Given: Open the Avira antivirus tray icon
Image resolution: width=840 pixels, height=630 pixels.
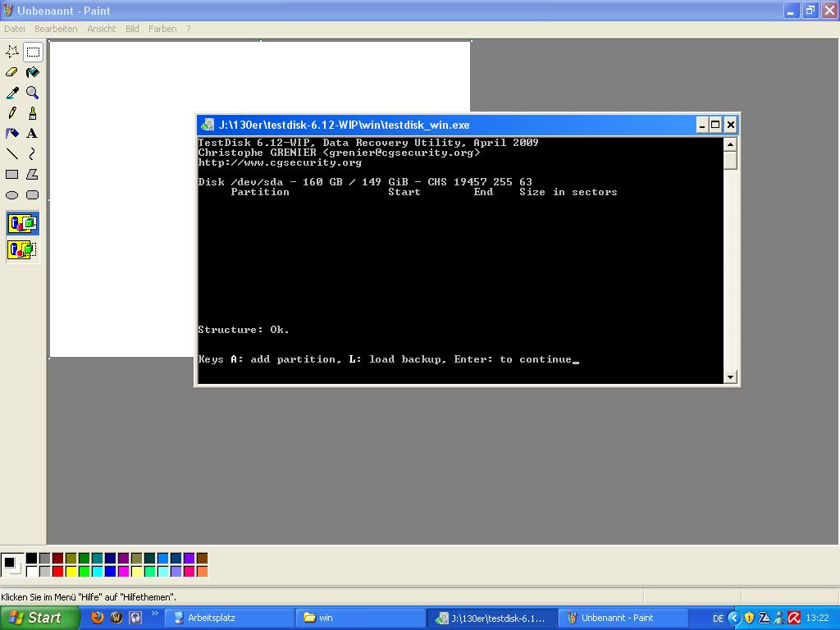Looking at the screenshot, I should (794, 619).
